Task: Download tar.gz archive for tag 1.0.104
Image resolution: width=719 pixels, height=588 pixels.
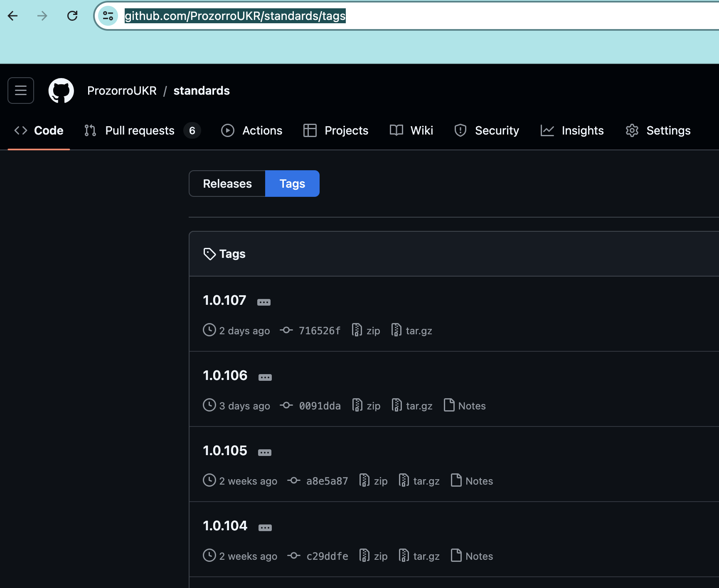Action: [x=419, y=556]
